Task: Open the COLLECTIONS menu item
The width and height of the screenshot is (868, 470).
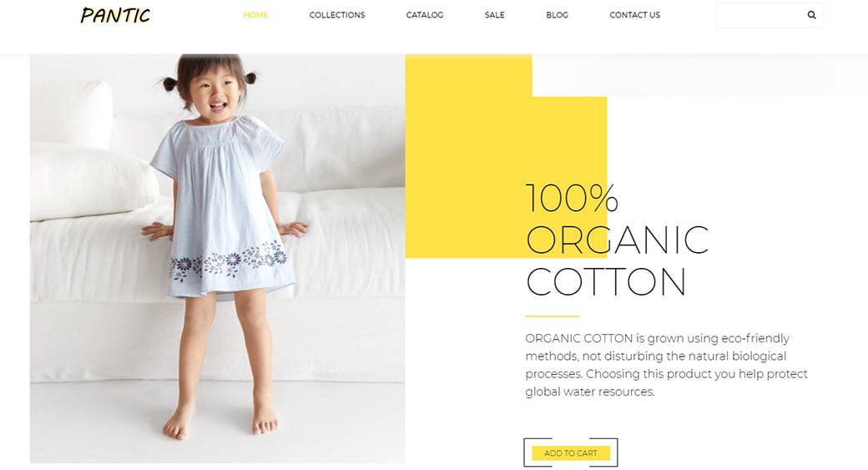Action: [x=337, y=15]
